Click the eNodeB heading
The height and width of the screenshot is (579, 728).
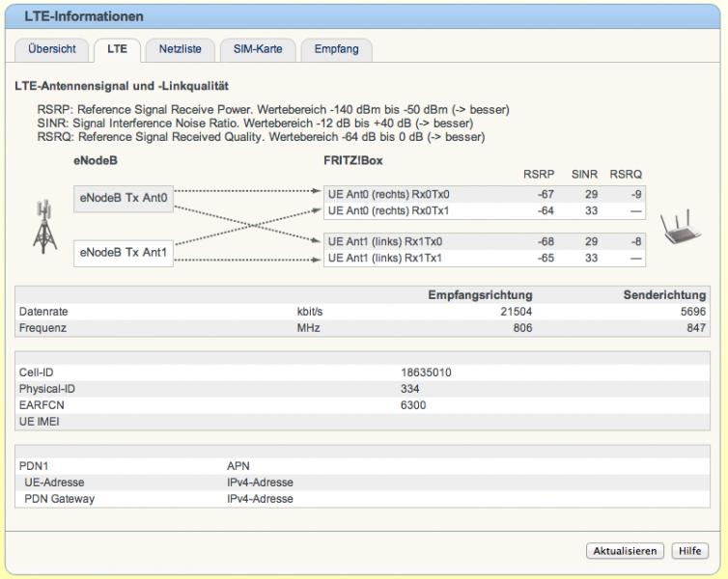(x=96, y=161)
